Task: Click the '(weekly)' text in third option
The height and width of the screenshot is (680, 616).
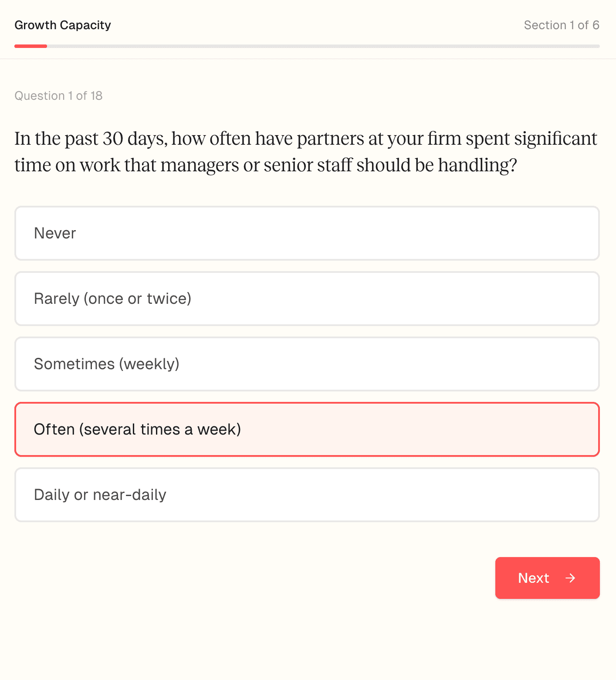Action: coord(149,364)
